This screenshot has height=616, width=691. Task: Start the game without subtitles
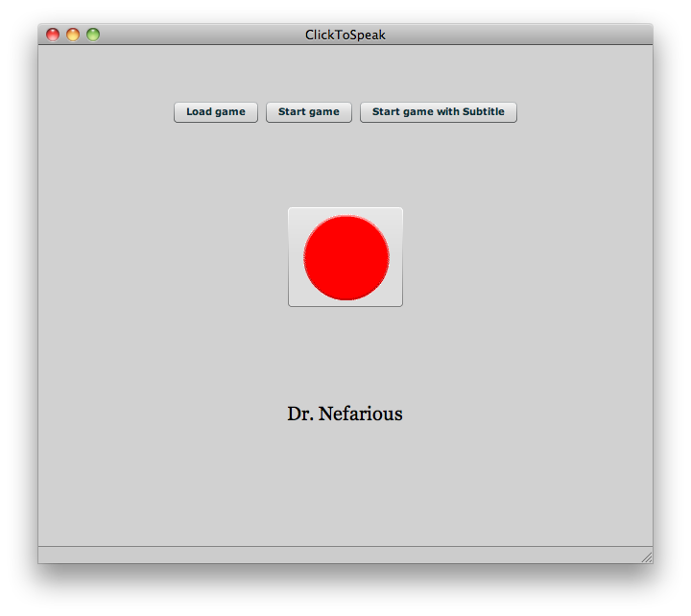tap(308, 112)
